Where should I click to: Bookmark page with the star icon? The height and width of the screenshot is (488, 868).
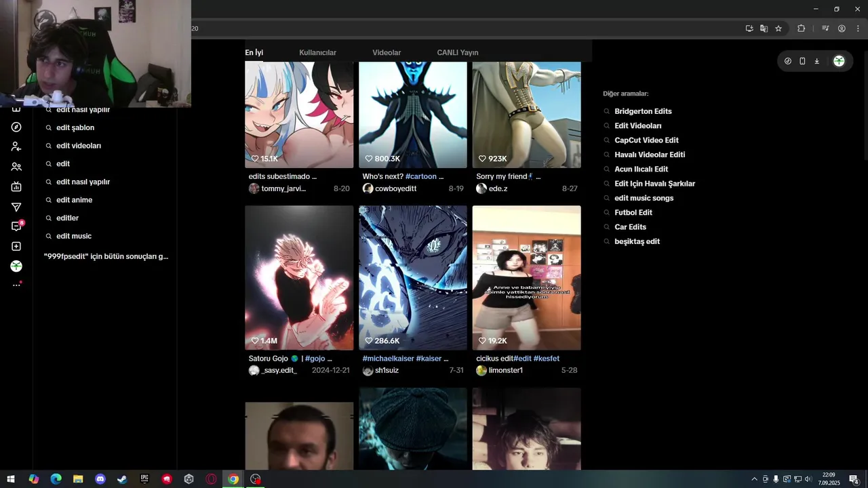tap(778, 28)
